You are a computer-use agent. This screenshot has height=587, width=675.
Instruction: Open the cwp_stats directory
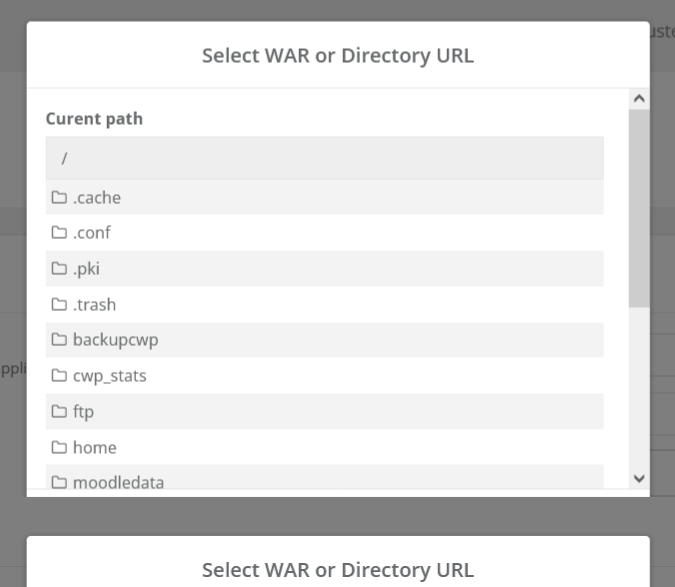tap(110, 376)
